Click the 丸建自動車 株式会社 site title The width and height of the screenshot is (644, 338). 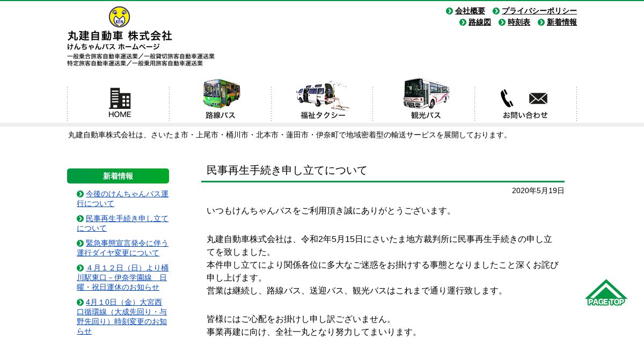click(x=120, y=36)
